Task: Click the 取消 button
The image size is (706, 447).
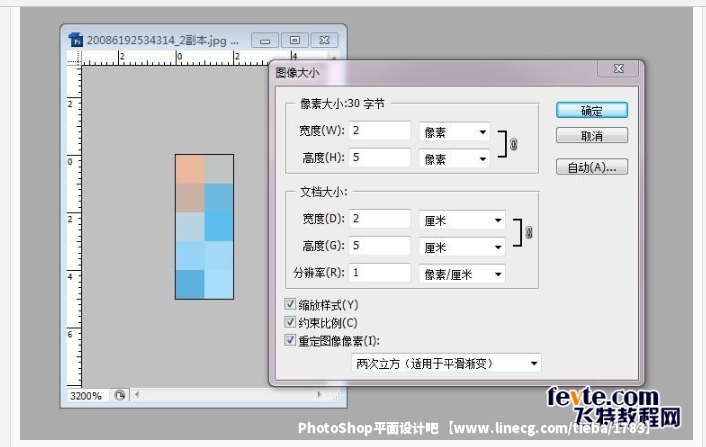Action: (592, 135)
